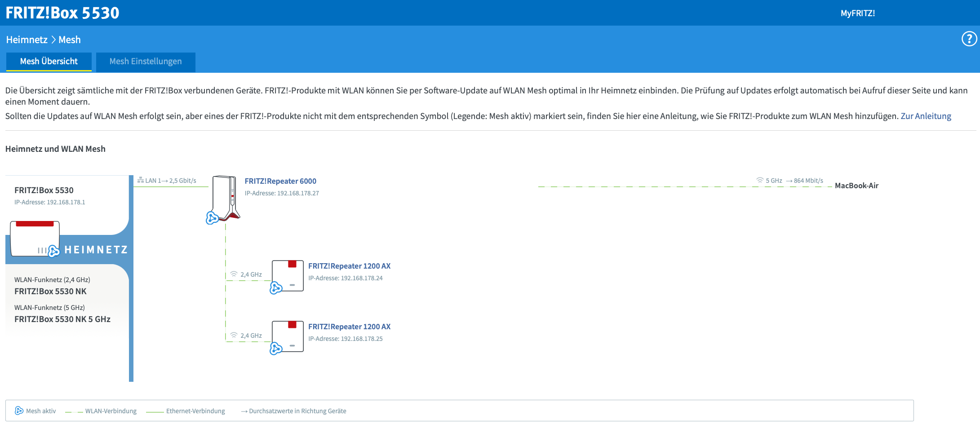Click IP-Adresse 192.168.178.1 text

(50, 202)
